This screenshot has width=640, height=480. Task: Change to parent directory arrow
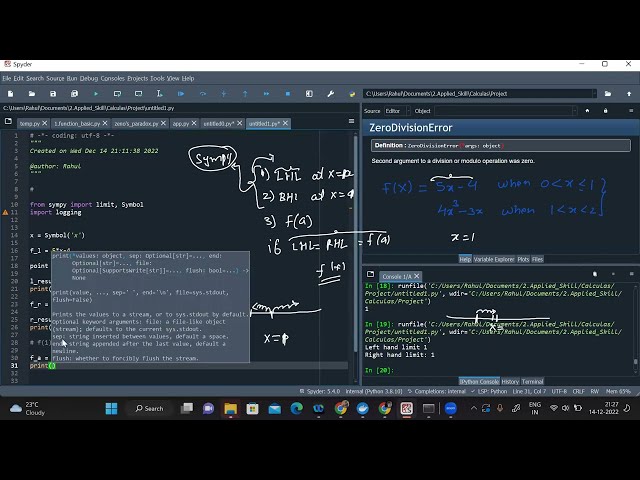pyautogui.click(x=629, y=94)
